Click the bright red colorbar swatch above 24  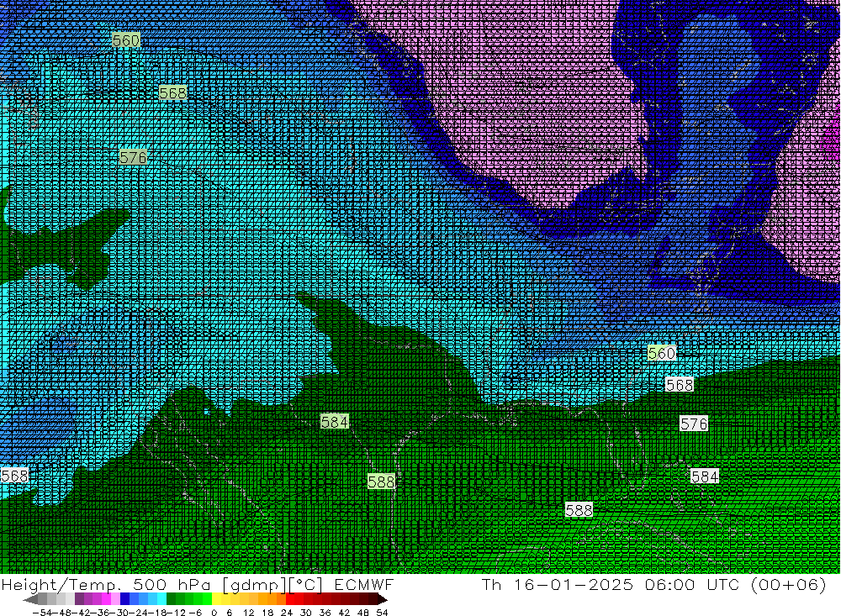click(x=290, y=598)
